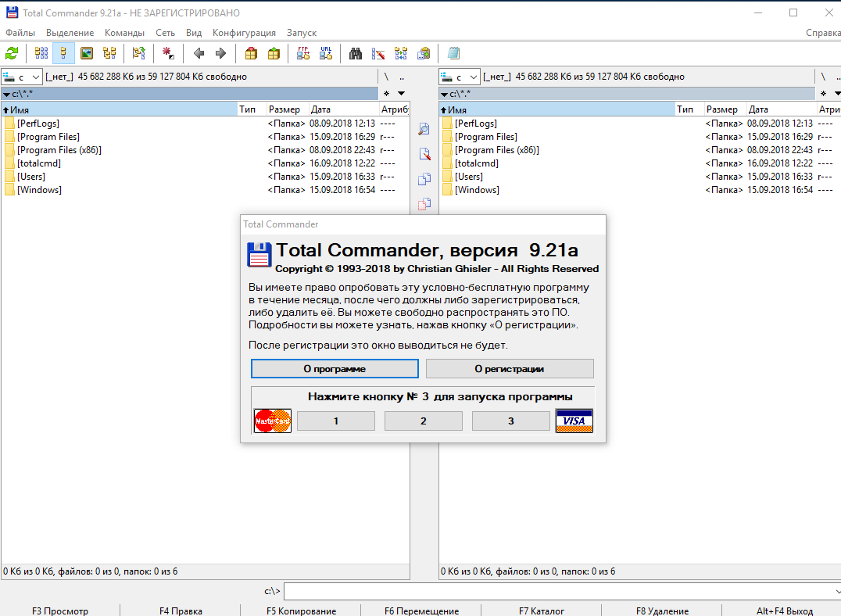The height and width of the screenshot is (616, 841).
Task: Go to parent with left panel two-dots button
Action: pos(402,77)
